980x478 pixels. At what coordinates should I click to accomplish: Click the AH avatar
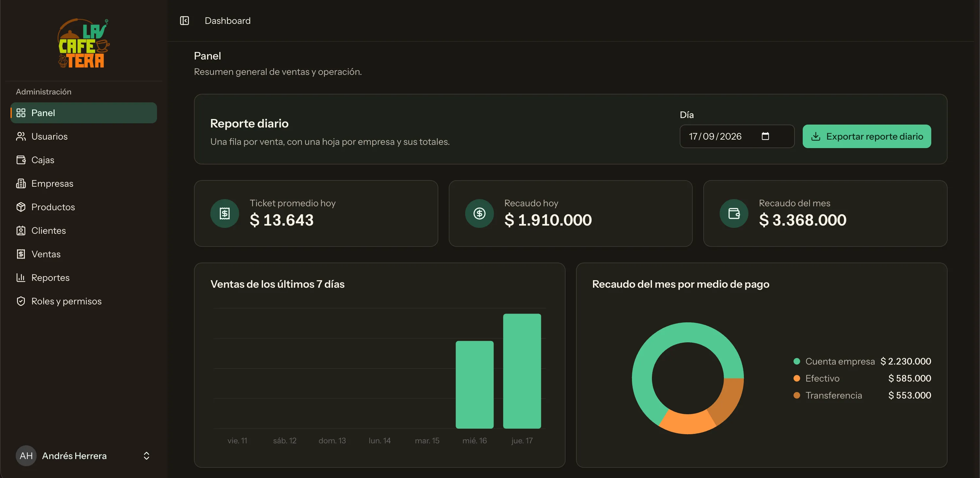26,455
